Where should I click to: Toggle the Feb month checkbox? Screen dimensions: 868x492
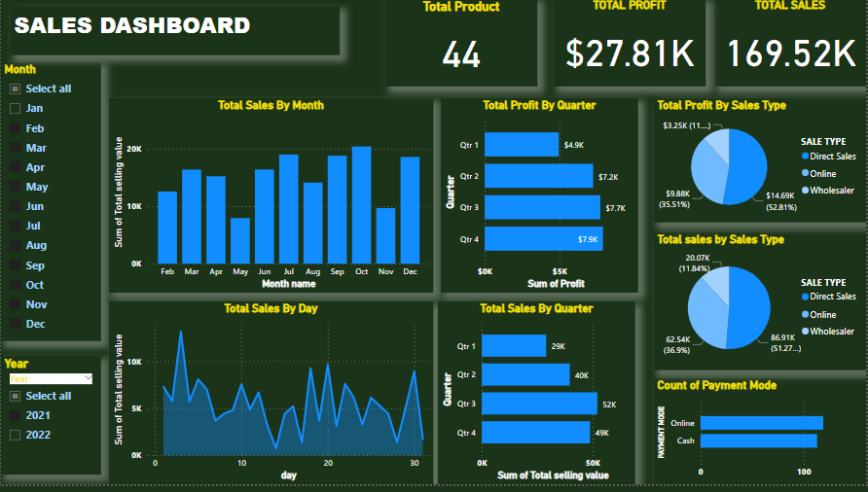(x=16, y=128)
